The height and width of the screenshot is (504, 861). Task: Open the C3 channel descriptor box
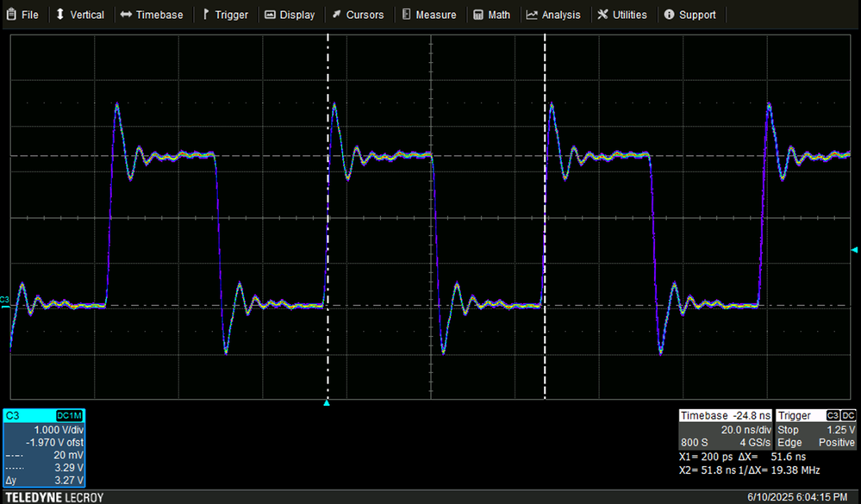pyautogui.click(x=44, y=448)
